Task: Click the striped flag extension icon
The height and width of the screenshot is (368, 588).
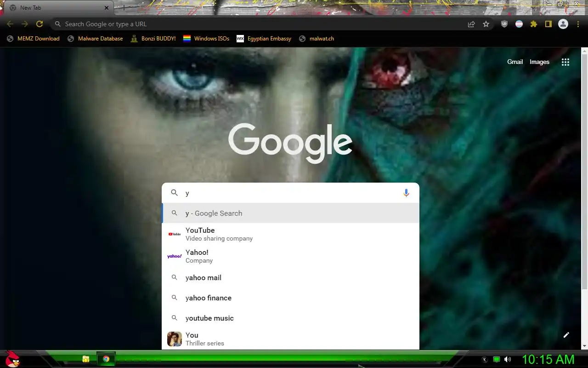Action: [x=519, y=24]
